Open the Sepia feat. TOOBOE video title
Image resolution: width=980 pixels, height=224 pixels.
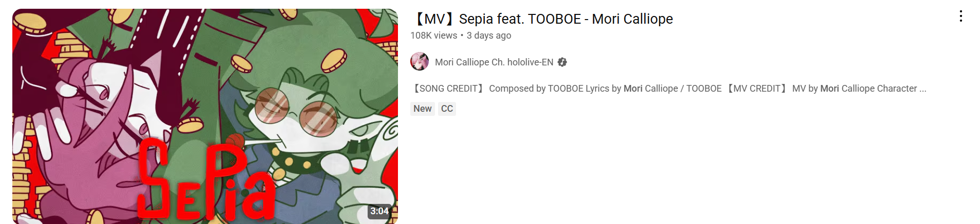coord(542,19)
